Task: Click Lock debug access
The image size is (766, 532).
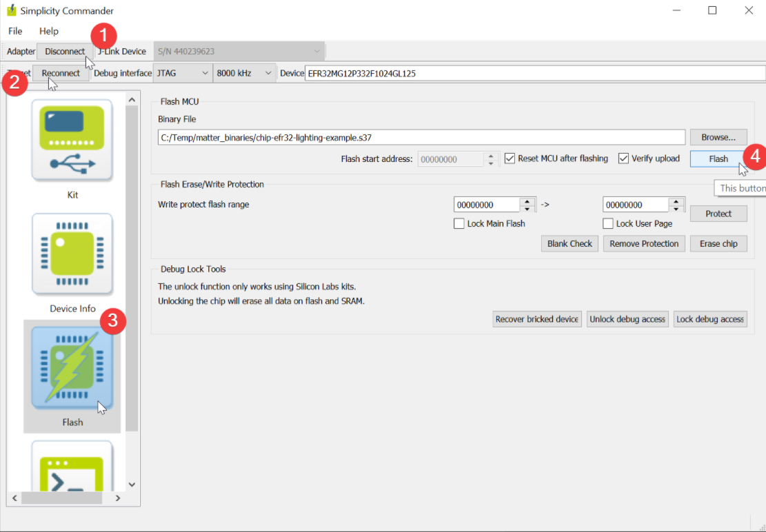Action: tap(710, 319)
